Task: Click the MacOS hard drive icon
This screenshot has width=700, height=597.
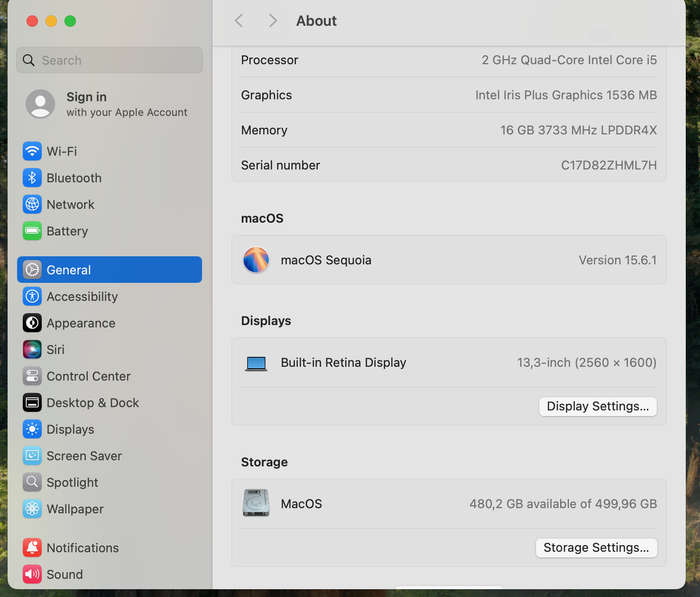Action: point(256,503)
